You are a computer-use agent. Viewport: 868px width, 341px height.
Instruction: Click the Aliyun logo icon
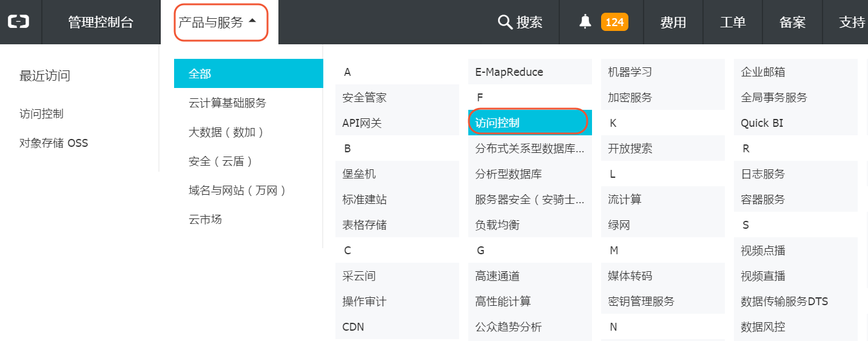point(18,22)
